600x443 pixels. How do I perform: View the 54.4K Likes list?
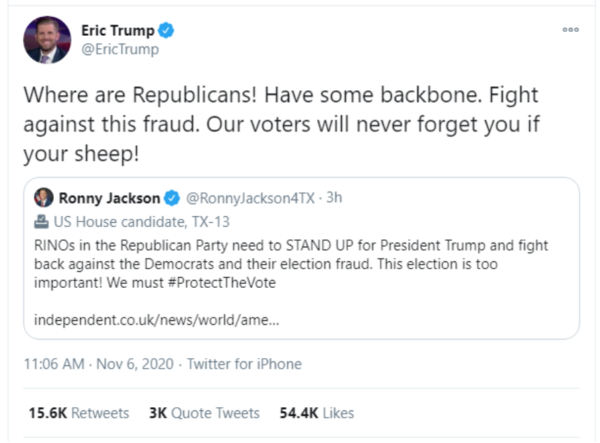click(316, 412)
